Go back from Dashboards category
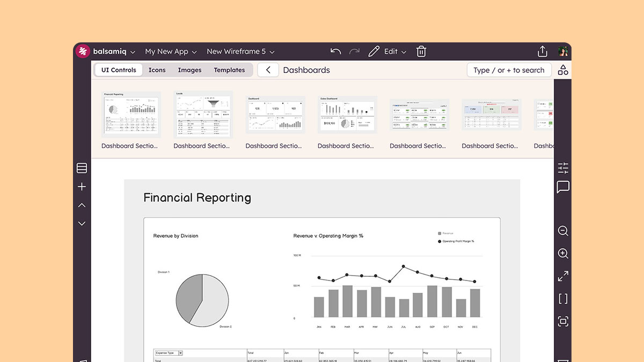This screenshot has width=644, height=362. [268, 70]
